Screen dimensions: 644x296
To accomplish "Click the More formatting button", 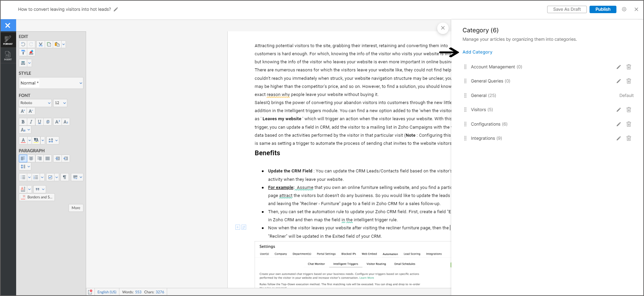I will 76,208.
